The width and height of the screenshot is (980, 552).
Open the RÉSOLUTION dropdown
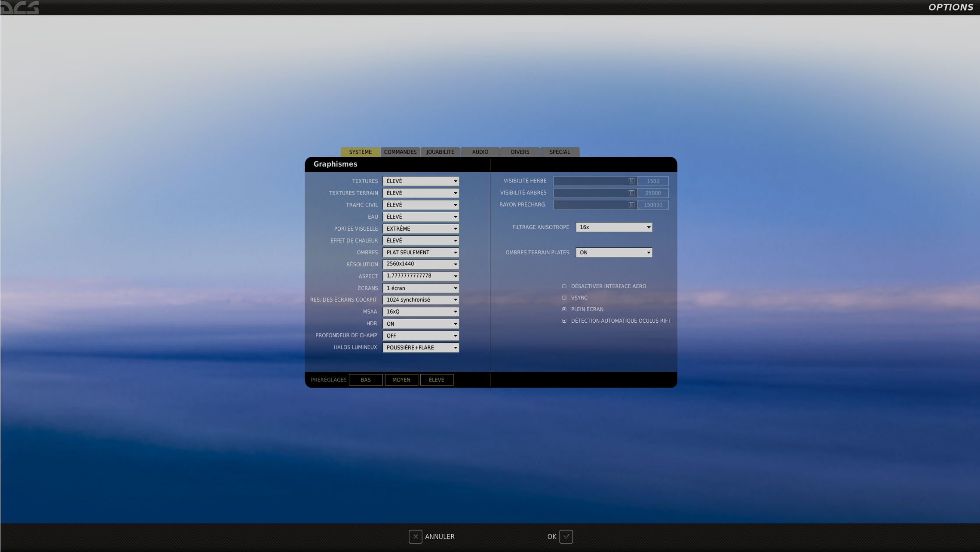(421, 264)
